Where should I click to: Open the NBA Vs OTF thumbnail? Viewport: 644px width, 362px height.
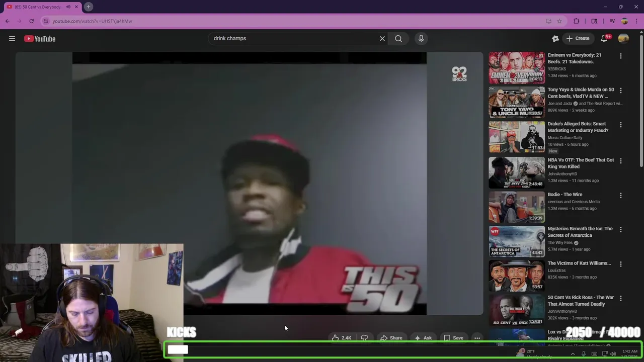[x=516, y=172]
